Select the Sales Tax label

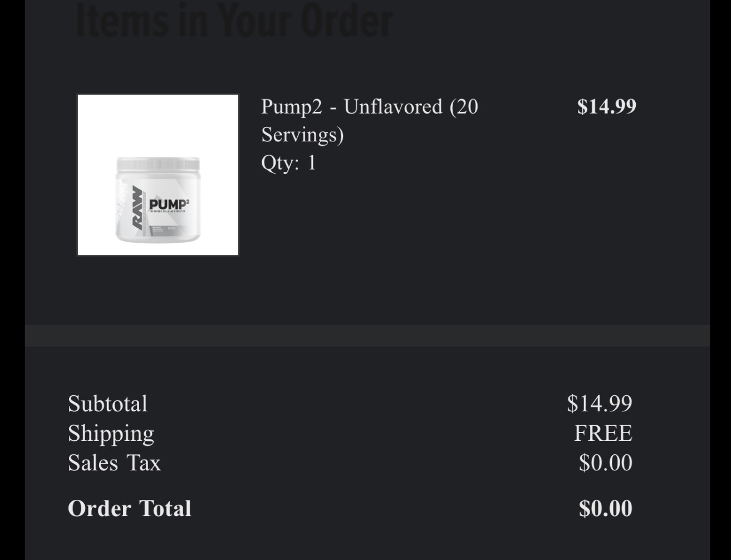(x=114, y=463)
